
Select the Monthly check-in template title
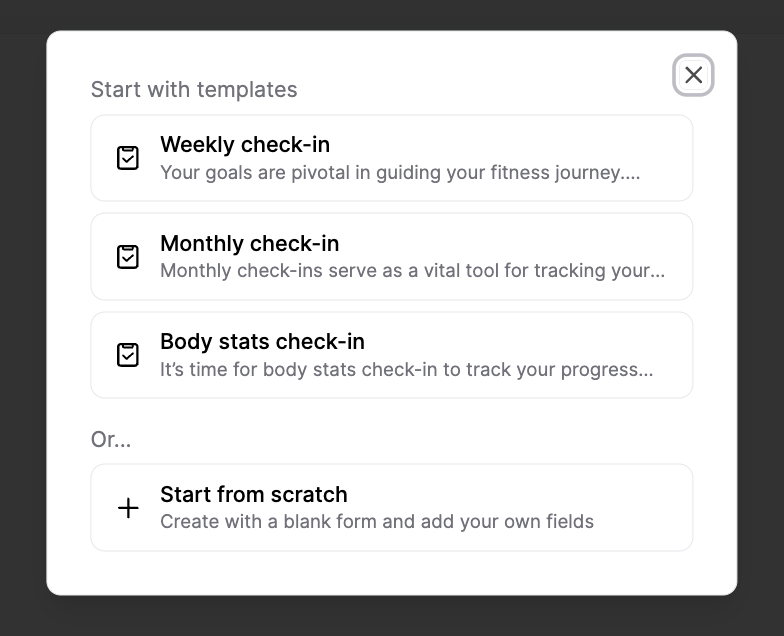(x=249, y=243)
